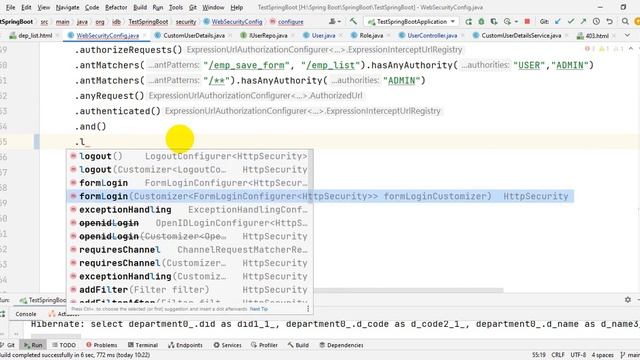The image size is (640, 360).
Task: Switch to the UserController.java tab
Action: point(432,36)
